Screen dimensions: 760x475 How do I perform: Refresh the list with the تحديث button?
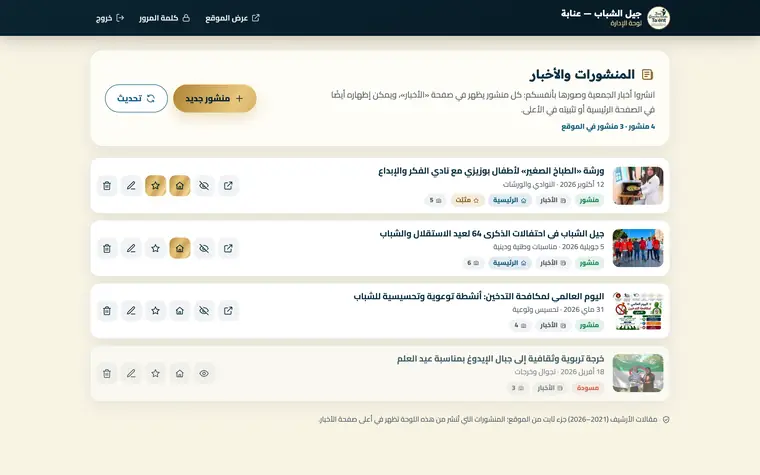(136, 98)
